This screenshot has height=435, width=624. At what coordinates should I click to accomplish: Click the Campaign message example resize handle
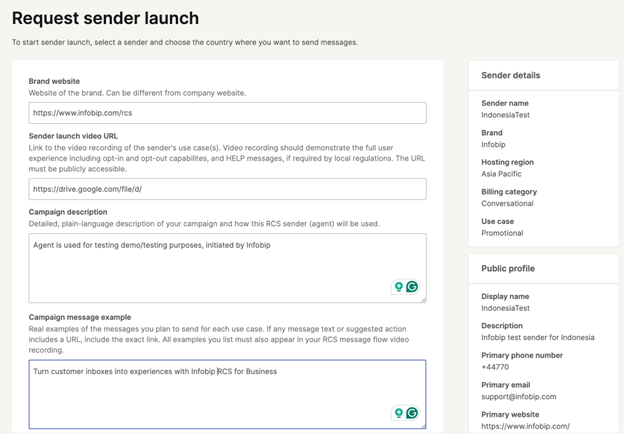[x=423, y=425]
